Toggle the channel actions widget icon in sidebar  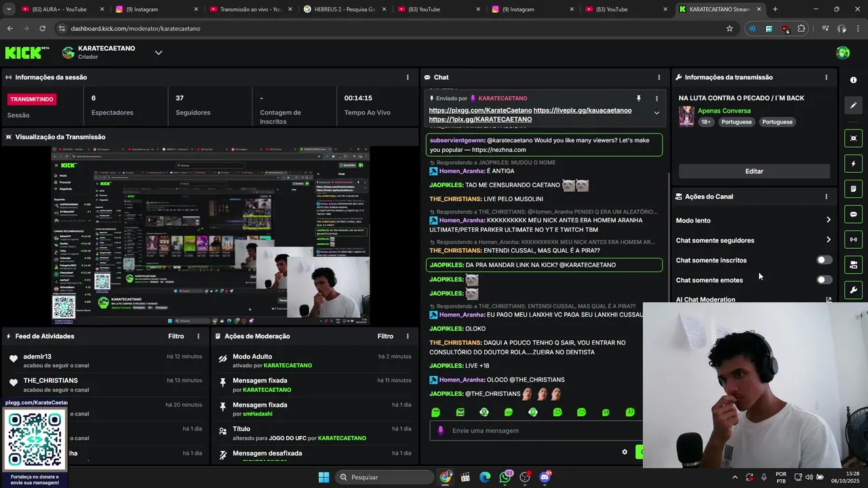pos(853,264)
